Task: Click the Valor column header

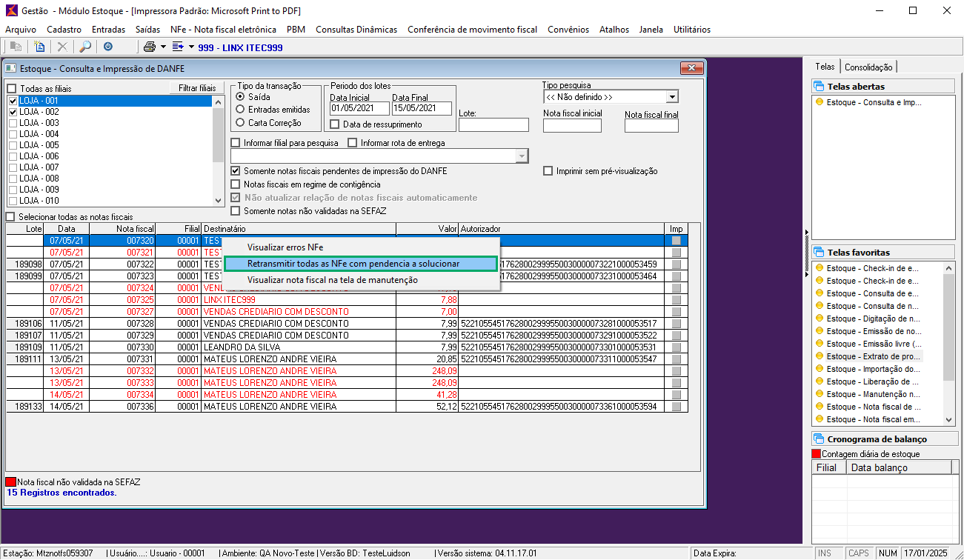Action: [428, 229]
